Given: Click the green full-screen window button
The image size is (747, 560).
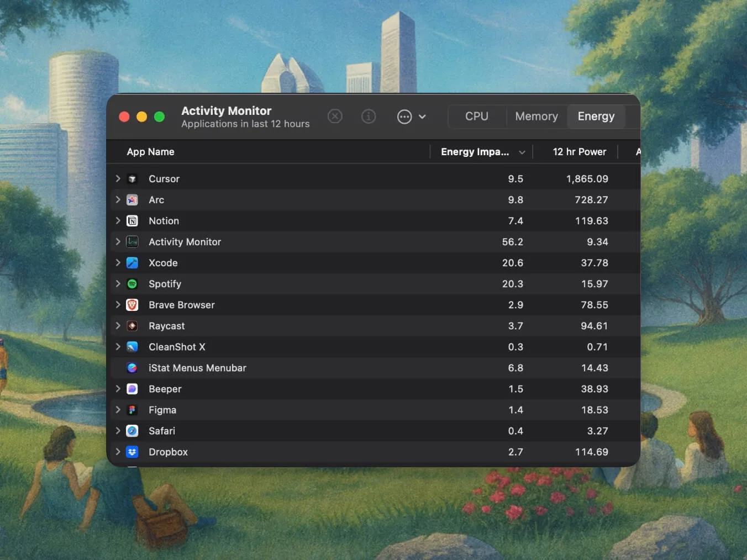Looking at the screenshot, I should tap(159, 117).
